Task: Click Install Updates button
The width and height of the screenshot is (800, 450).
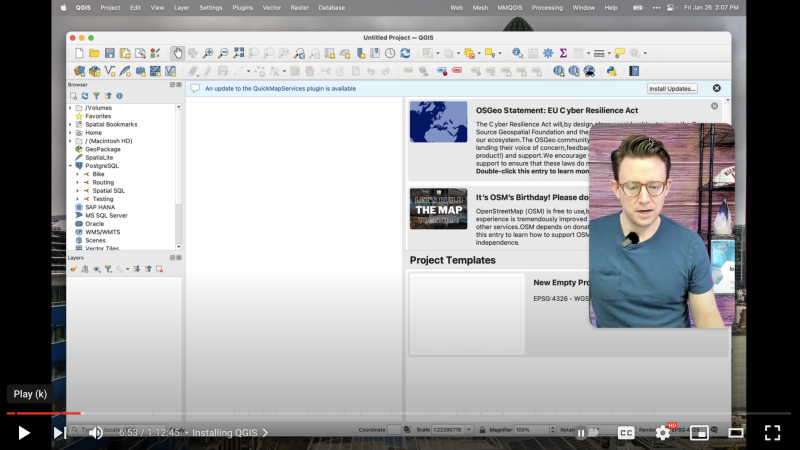Action: pyautogui.click(x=672, y=89)
